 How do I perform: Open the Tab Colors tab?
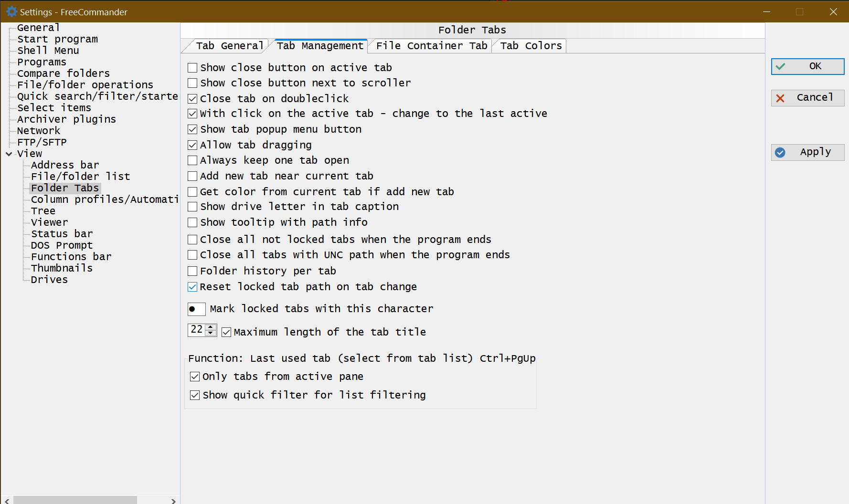click(x=531, y=46)
